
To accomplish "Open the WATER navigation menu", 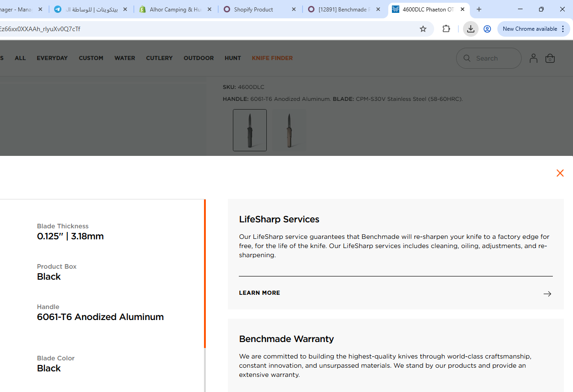I will point(125,58).
